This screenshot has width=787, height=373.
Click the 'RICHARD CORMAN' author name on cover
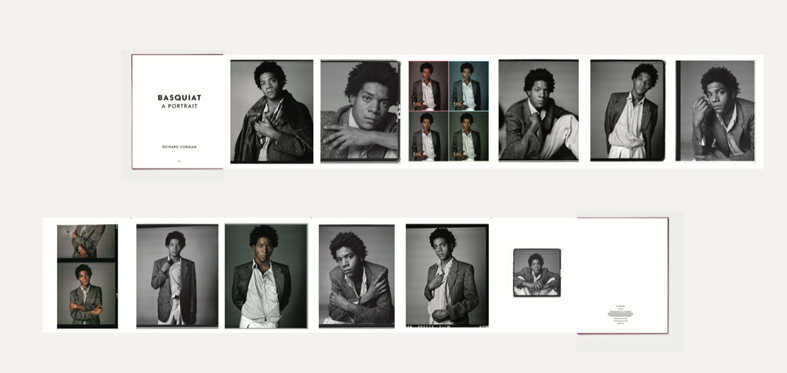tap(179, 147)
